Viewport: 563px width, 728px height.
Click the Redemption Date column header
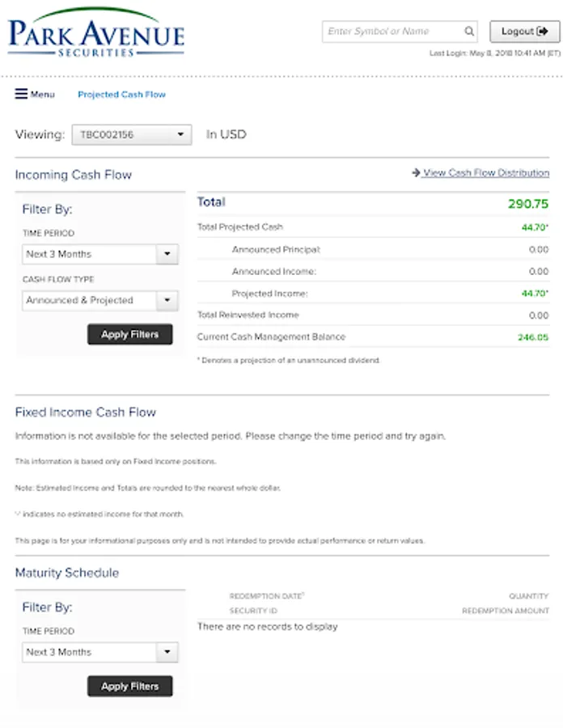point(266,596)
